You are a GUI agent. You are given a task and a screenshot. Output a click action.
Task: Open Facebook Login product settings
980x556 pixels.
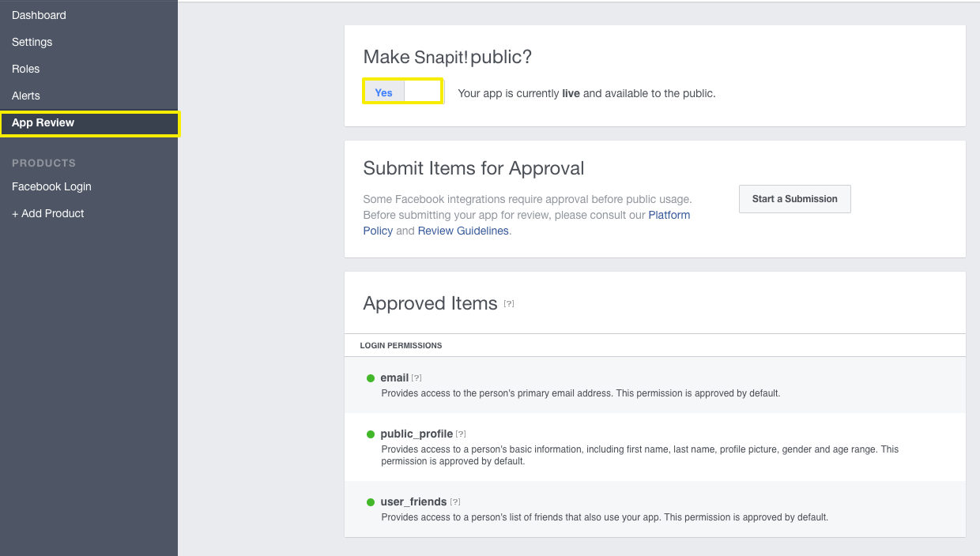click(51, 186)
